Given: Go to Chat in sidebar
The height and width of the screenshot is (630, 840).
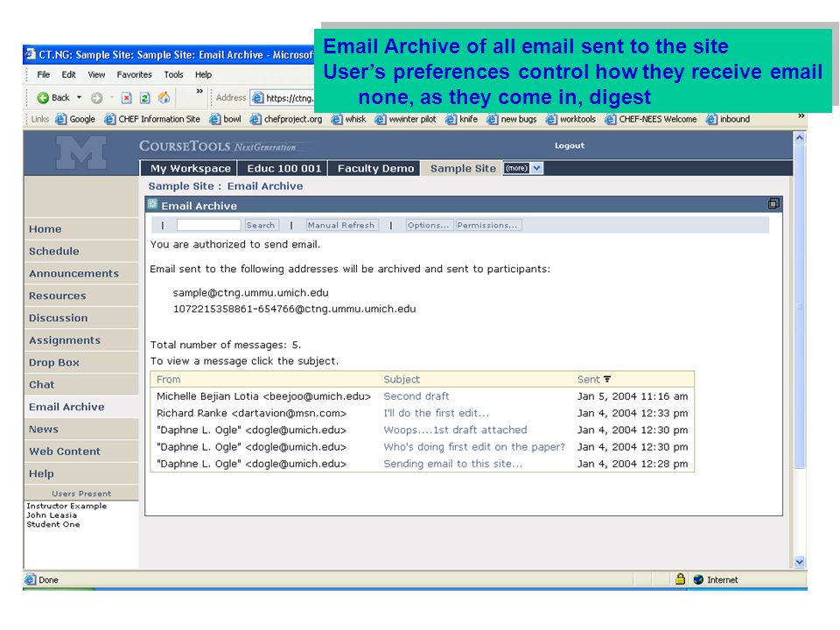Looking at the screenshot, I should (80, 385).
